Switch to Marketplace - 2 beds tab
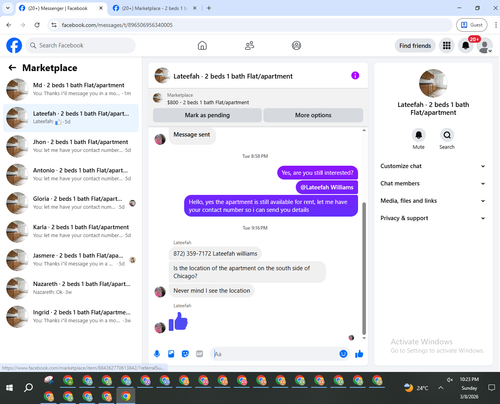Viewport: 500px width, 404px height. [x=153, y=8]
